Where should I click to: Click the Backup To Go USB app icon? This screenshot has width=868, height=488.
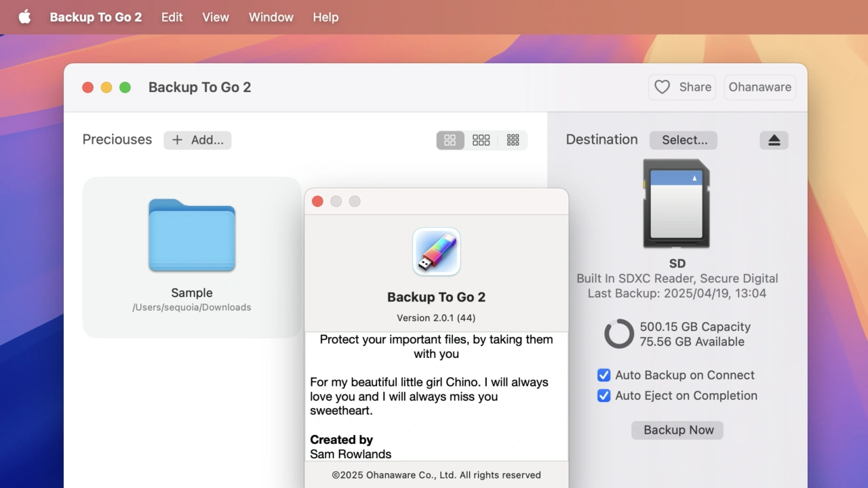tap(437, 252)
